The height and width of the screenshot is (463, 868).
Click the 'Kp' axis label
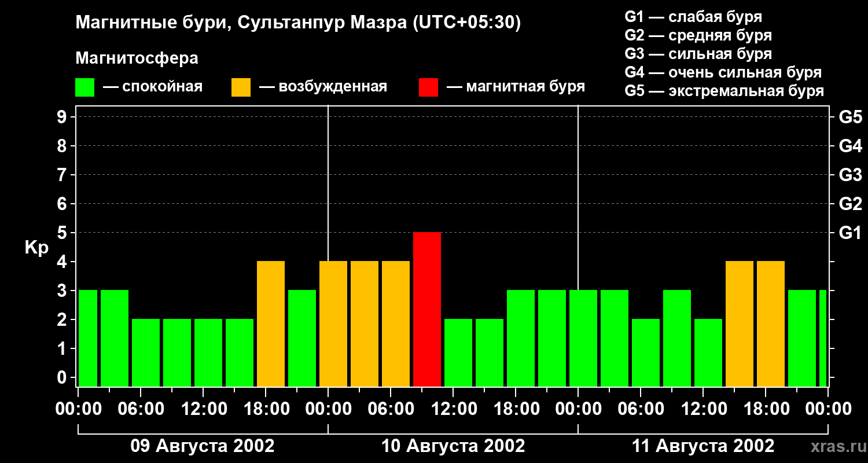36,248
